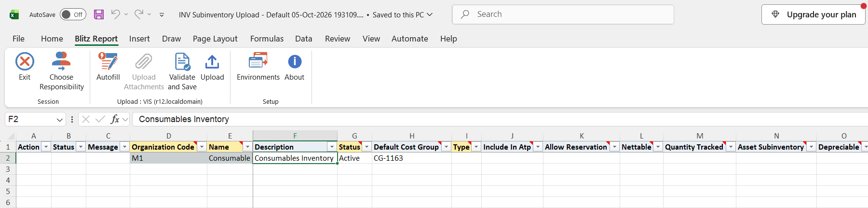The height and width of the screenshot is (208, 868).
Task: Click the Redo arrow
Action: pos(138,14)
